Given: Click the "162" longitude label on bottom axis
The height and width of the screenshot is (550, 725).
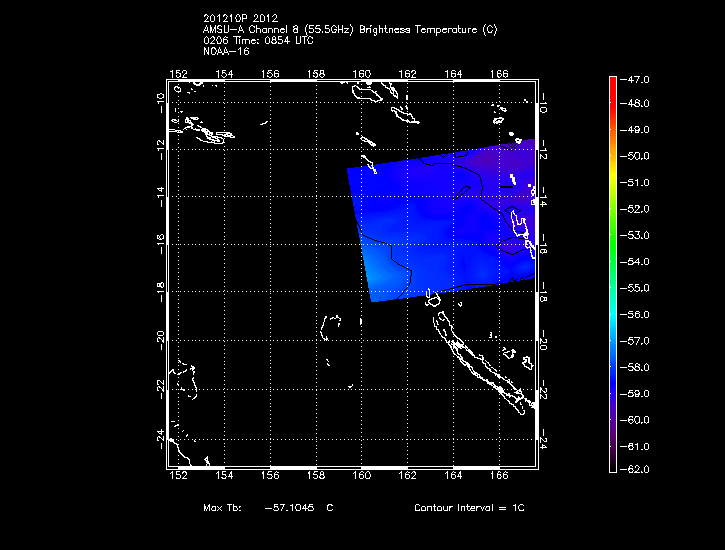Looking at the screenshot, I should 408,476.
